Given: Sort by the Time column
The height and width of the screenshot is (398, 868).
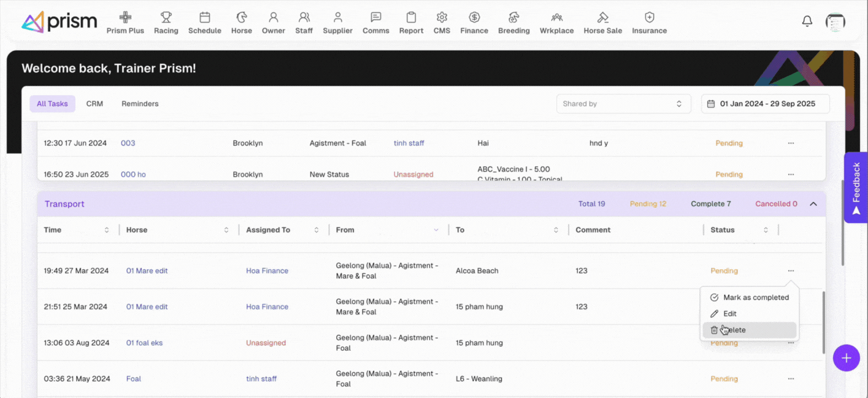Looking at the screenshot, I should (107, 230).
